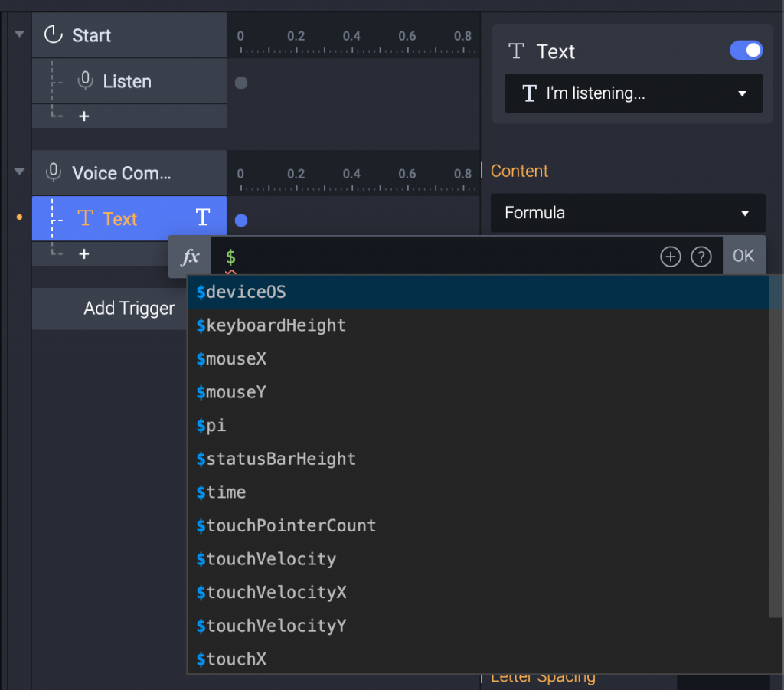The width and height of the screenshot is (784, 690).
Task: Click the microphone icon beside Listen
Action: (86, 81)
